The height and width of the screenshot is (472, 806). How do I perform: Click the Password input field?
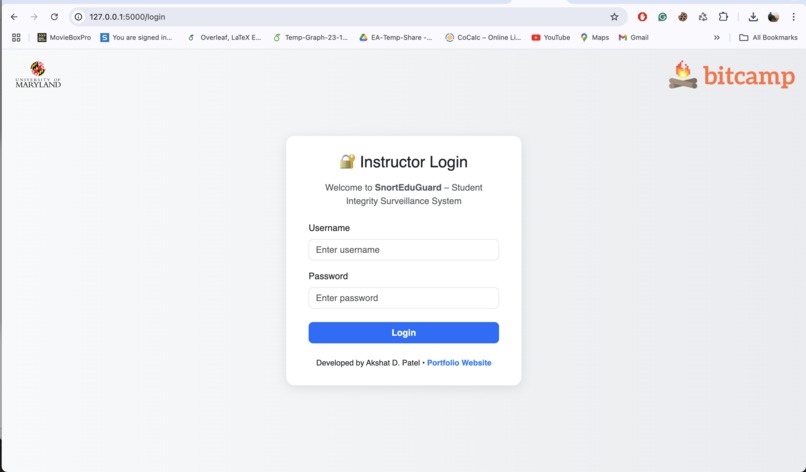tap(404, 298)
